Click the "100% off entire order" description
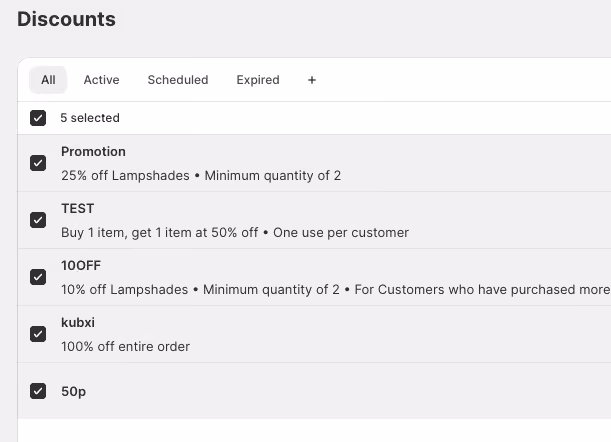Image resolution: width=611 pixels, height=442 pixels. click(x=125, y=347)
